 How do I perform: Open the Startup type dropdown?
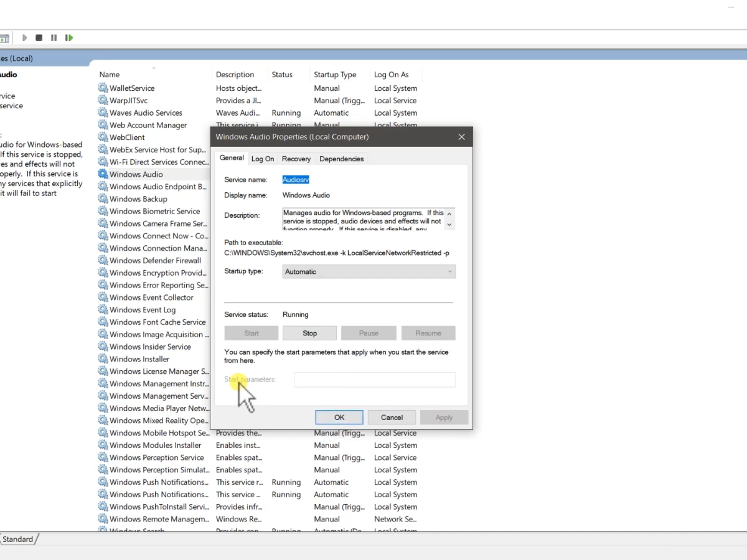369,272
